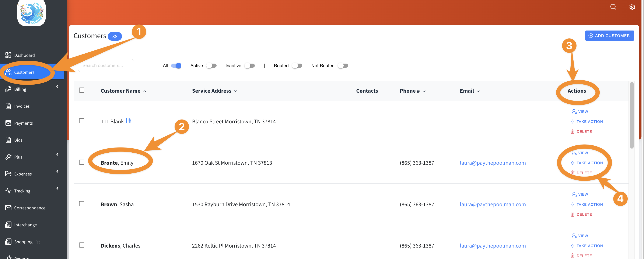Image resolution: width=644 pixels, height=259 pixels.
Task: Go to Correspondence in sidebar
Action: (x=29, y=207)
